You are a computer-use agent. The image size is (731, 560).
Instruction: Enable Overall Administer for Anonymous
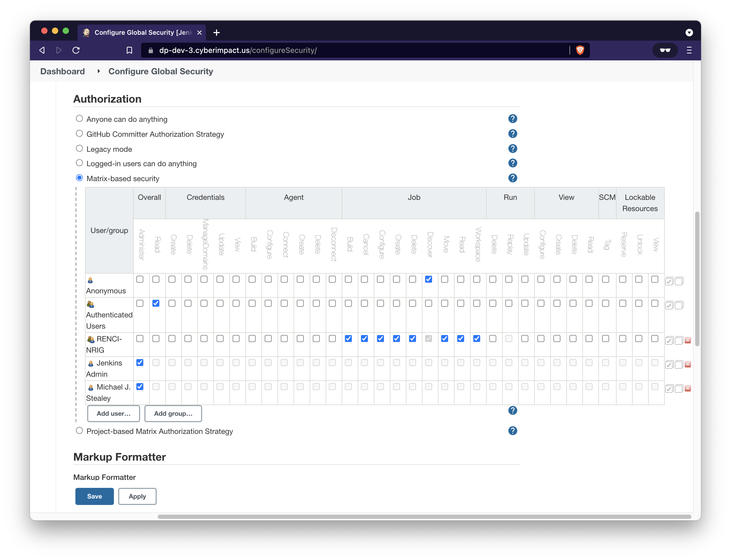[140, 279]
